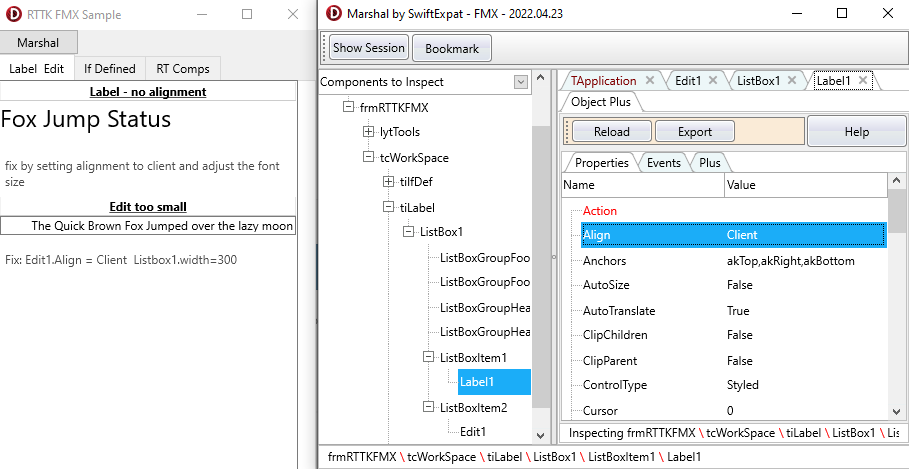The image size is (909, 469).
Task: Select the Label Edit tab in sample window
Action: coord(37,69)
